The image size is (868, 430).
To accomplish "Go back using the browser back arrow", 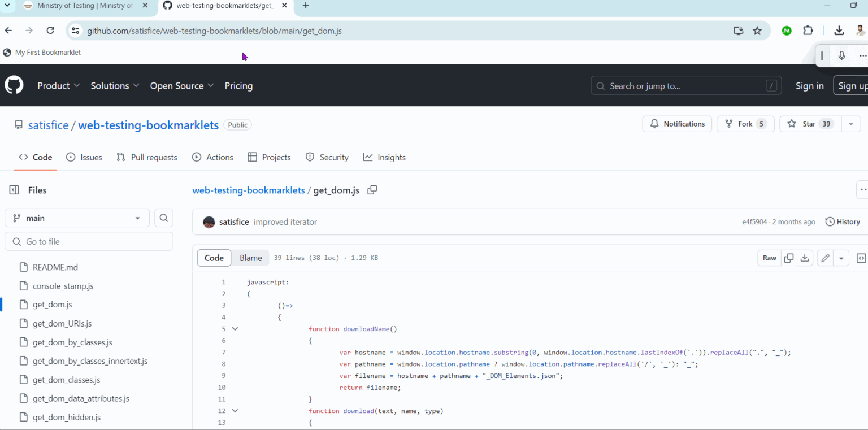I will click(x=8, y=31).
